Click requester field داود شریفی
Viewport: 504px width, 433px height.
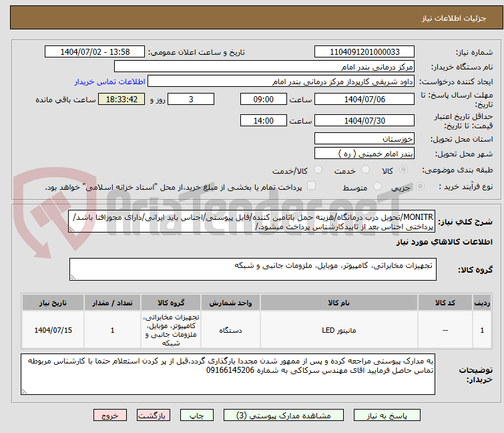pyautogui.click(x=281, y=82)
